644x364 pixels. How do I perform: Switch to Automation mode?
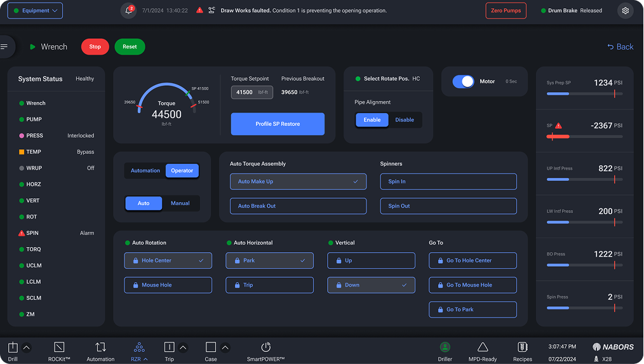[145, 170]
